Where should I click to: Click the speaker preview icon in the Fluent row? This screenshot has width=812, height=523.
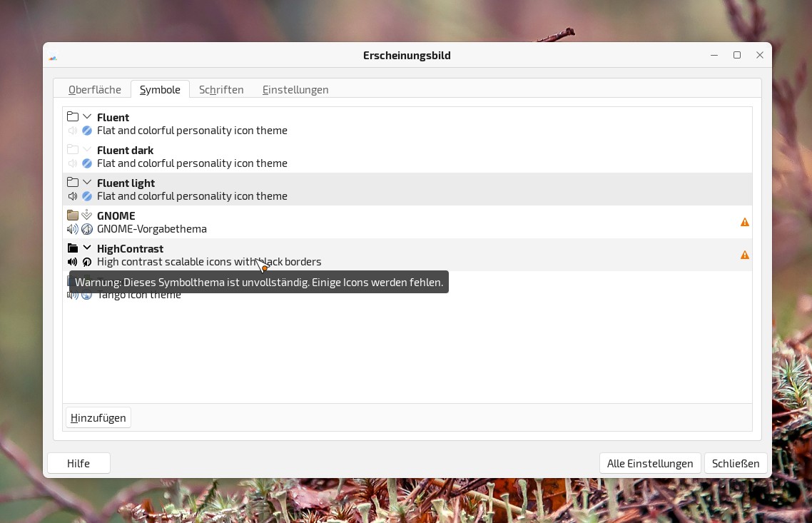tap(73, 131)
